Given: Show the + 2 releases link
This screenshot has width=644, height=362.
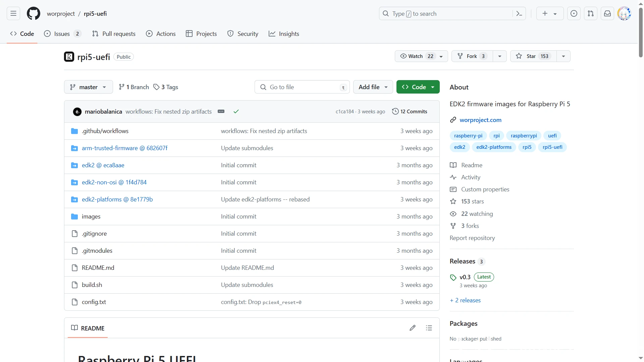Looking at the screenshot, I should [x=465, y=300].
